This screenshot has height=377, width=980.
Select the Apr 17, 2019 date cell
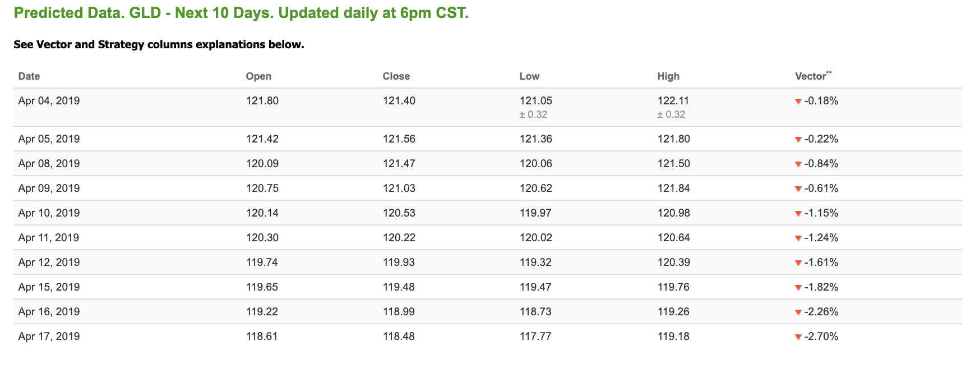click(x=49, y=337)
